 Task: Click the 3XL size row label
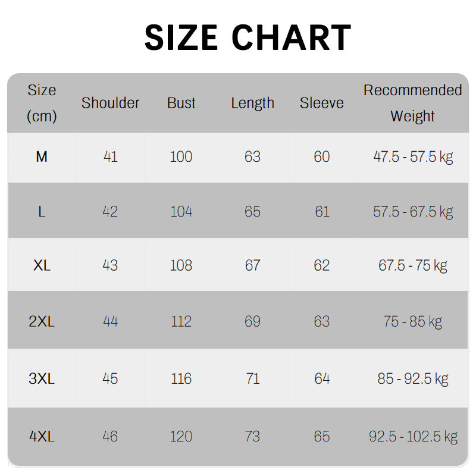42,378
